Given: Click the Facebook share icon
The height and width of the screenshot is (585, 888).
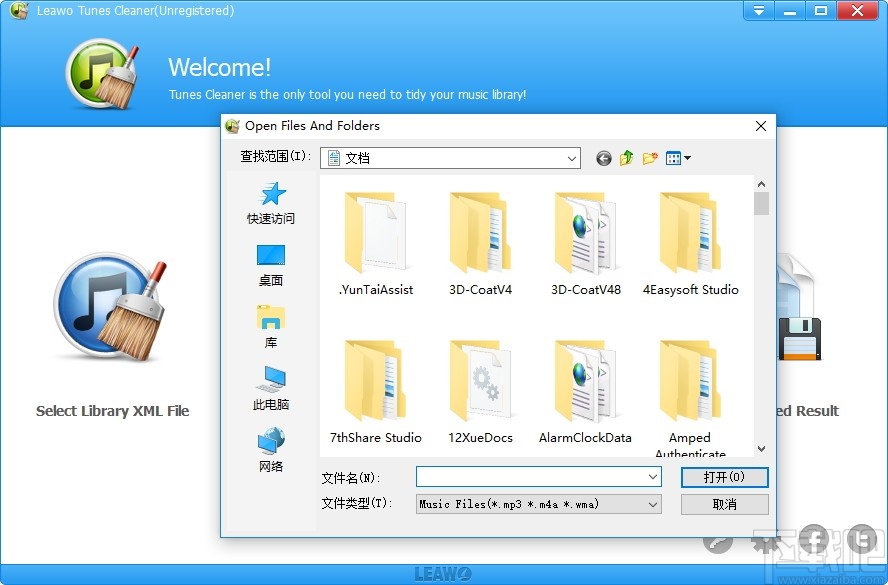Looking at the screenshot, I should (x=812, y=538).
